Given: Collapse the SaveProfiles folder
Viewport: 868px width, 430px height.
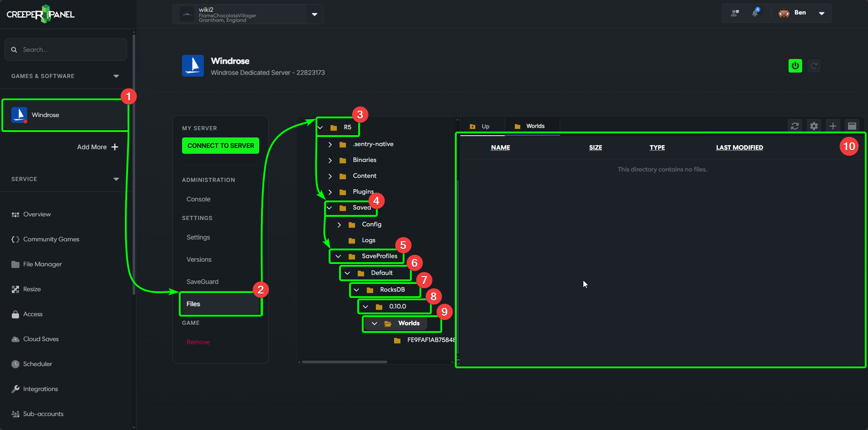Looking at the screenshot, I should click(338, 256).
